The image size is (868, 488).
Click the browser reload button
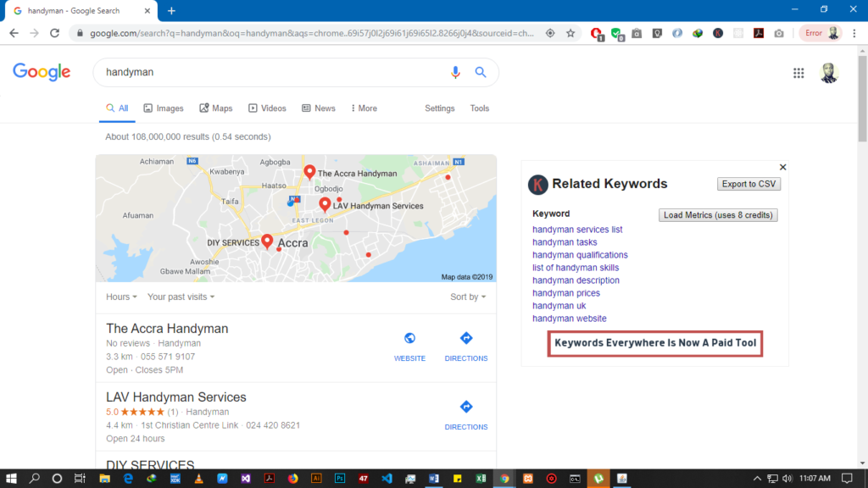click(x=55, y=33)
